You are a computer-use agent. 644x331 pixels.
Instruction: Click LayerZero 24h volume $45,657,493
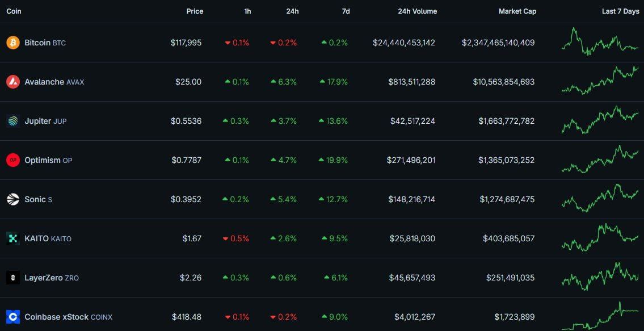tap(413, 278)
